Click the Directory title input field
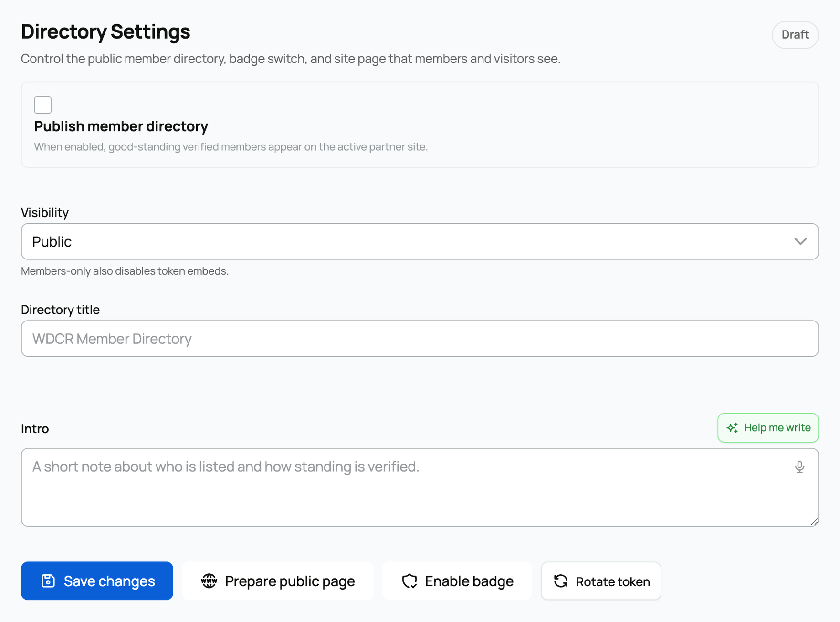This screenshot has height=622, width=840. pos(420,339)
